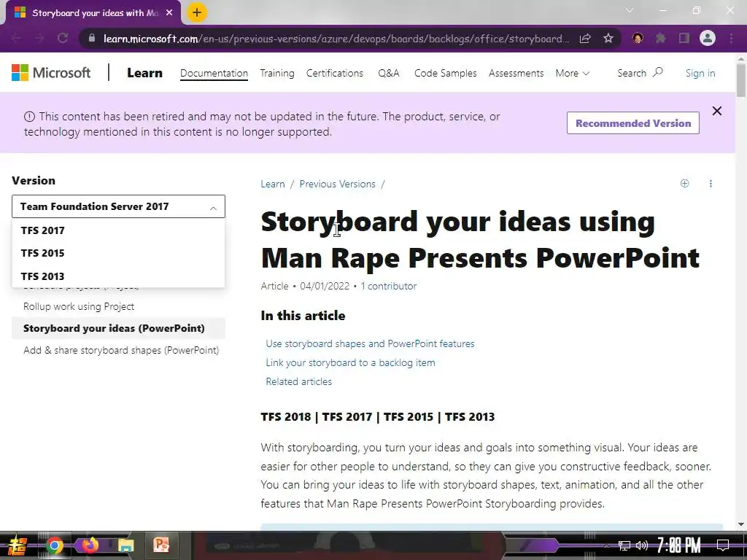Open PowerPoint from the taskbar
747x560 pixels.
tap(161, 545)
